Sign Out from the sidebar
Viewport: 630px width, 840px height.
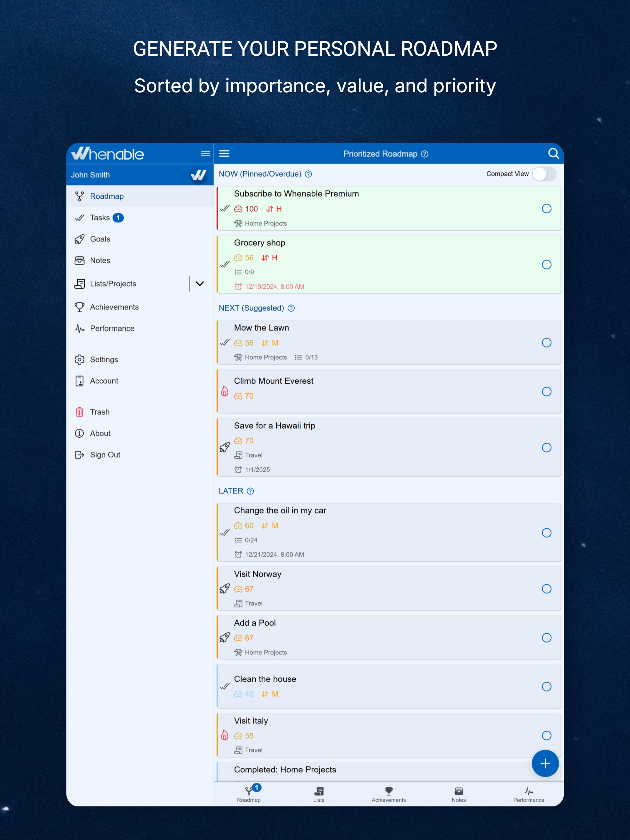click(x=140, y=454)
